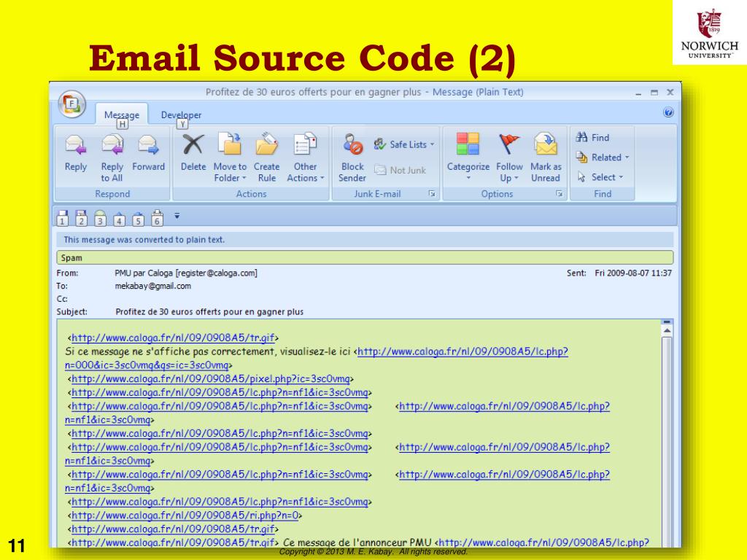
Task: Switch to the Message tab
Action: (x=122, y=114)
